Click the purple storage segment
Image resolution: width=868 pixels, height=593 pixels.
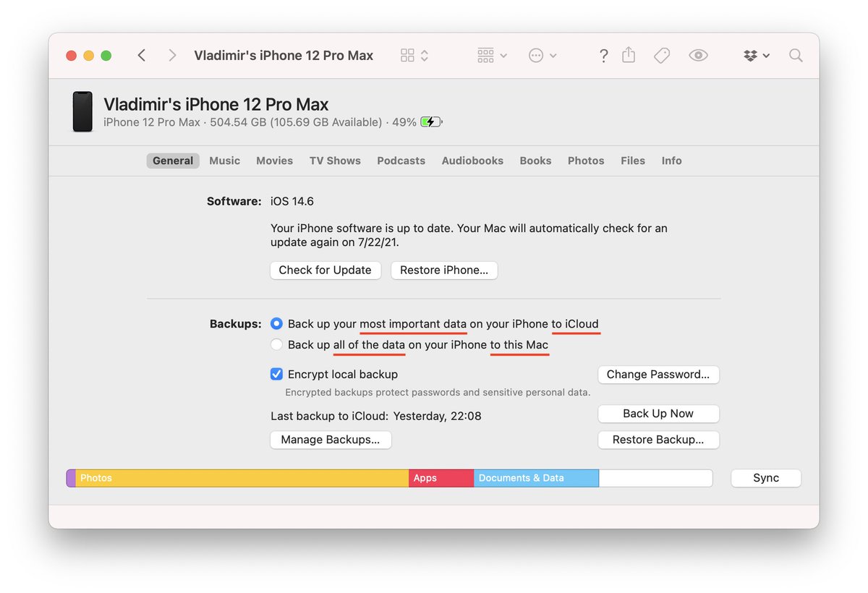pos(71,478)
